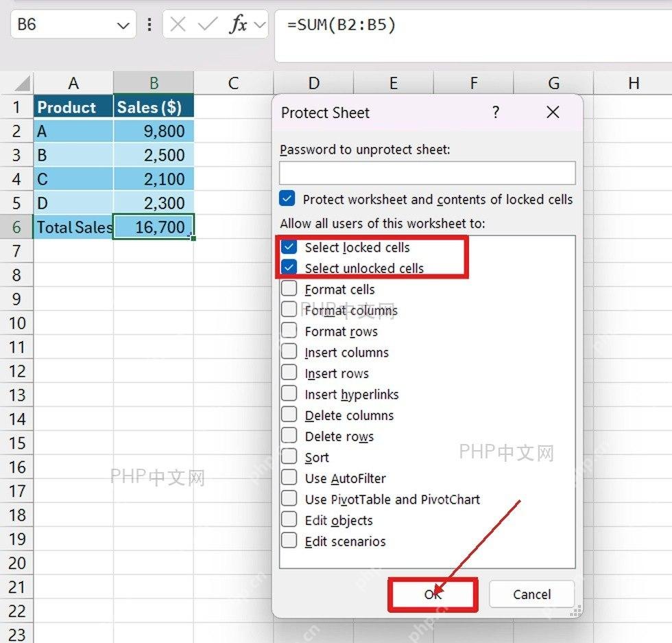Check the Insert rows option
Image resolution: width=672 pixels, height=643 pixels.
(x=289, y=373)
